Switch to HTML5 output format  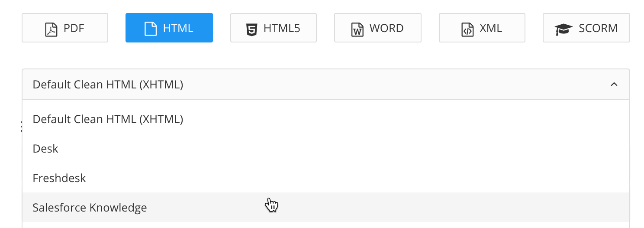[274, 28]
